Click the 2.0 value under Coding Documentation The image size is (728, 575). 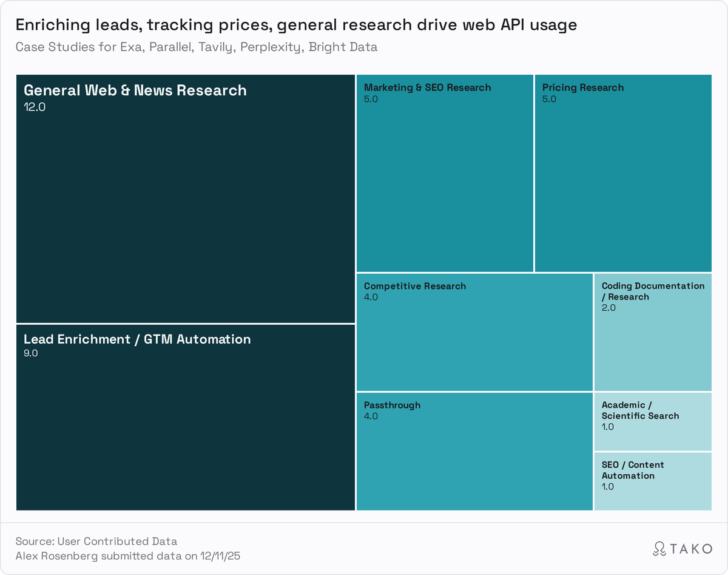(608, 308)
